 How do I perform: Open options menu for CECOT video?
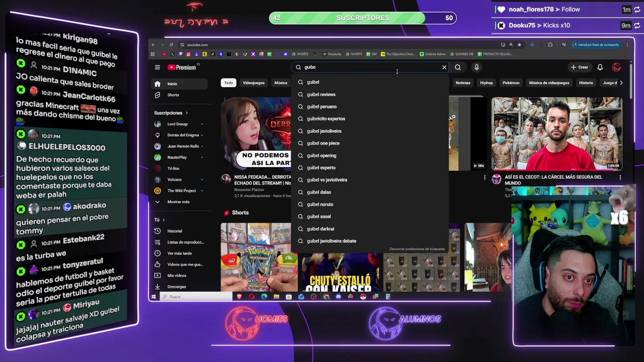pos(620,177)
